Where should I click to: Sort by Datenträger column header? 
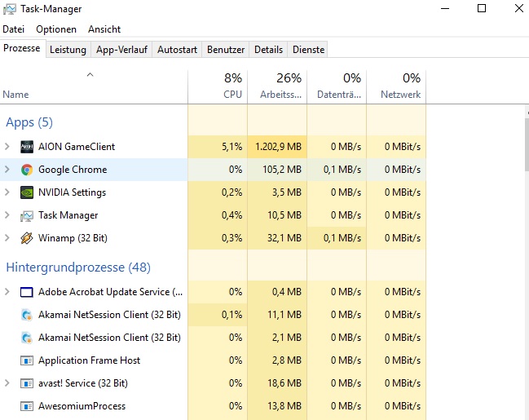pyautogui.click(x=337, y=87)
